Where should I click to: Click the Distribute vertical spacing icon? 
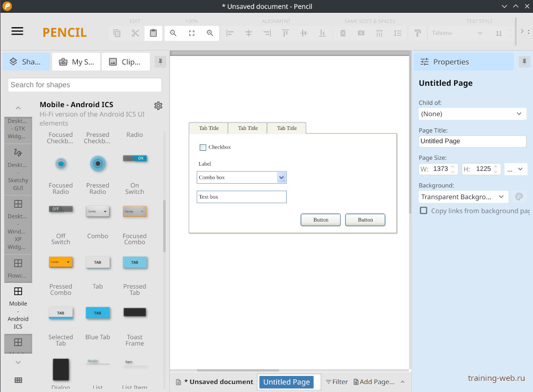click(x=398, y=33)
